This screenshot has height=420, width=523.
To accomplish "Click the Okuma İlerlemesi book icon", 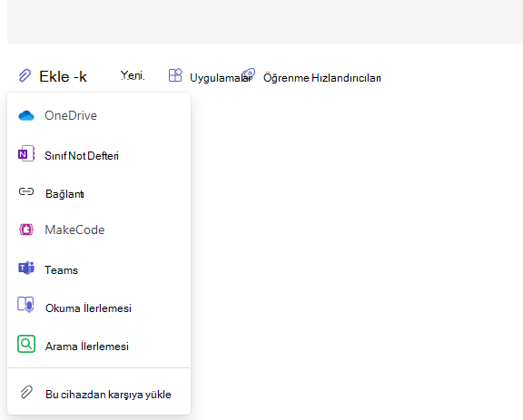I will point(25,305).
